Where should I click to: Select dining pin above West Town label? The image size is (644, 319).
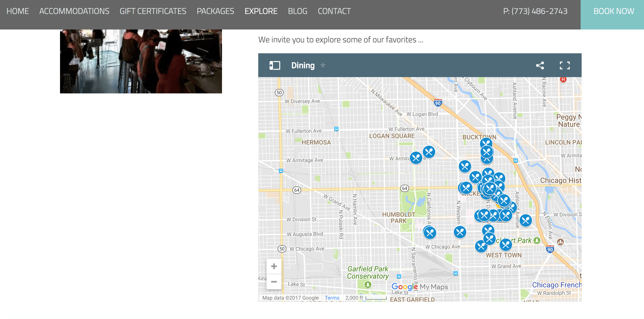point(506,244)
